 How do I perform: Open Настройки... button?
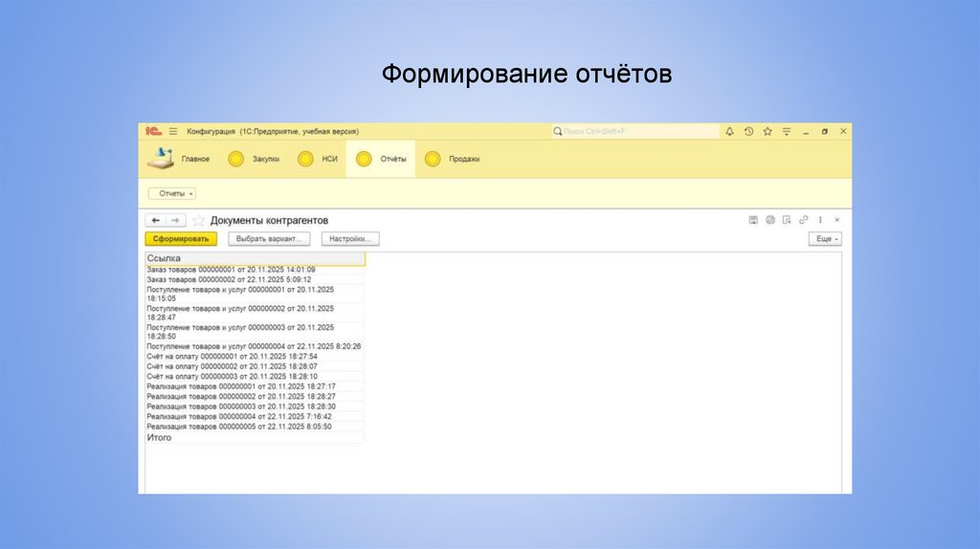[350, 238]
